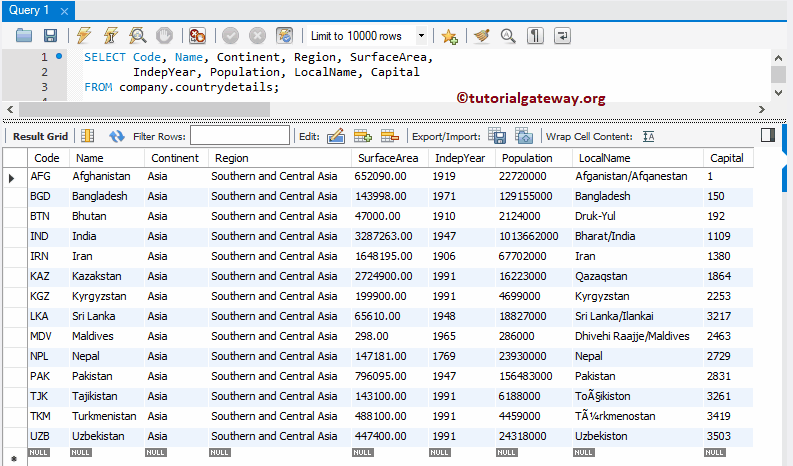
Task: Sort by the Population column header
Action: coord(527,158)
